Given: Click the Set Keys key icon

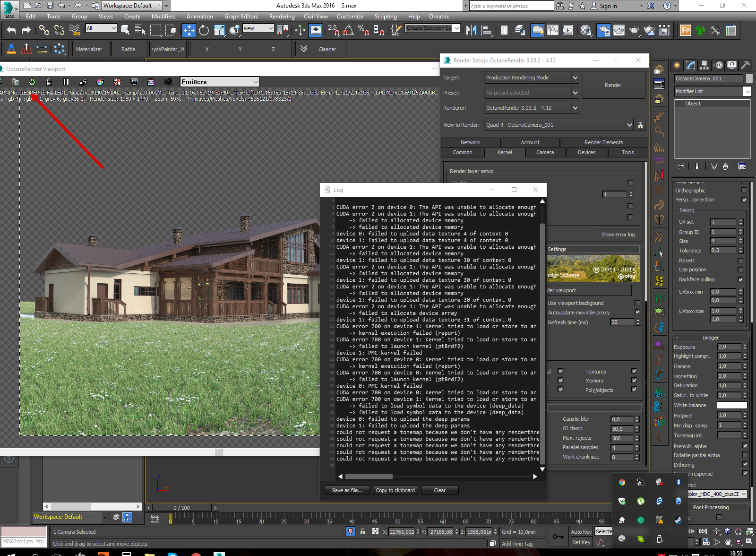Looking at the screenshot, I should pos(558,537).
